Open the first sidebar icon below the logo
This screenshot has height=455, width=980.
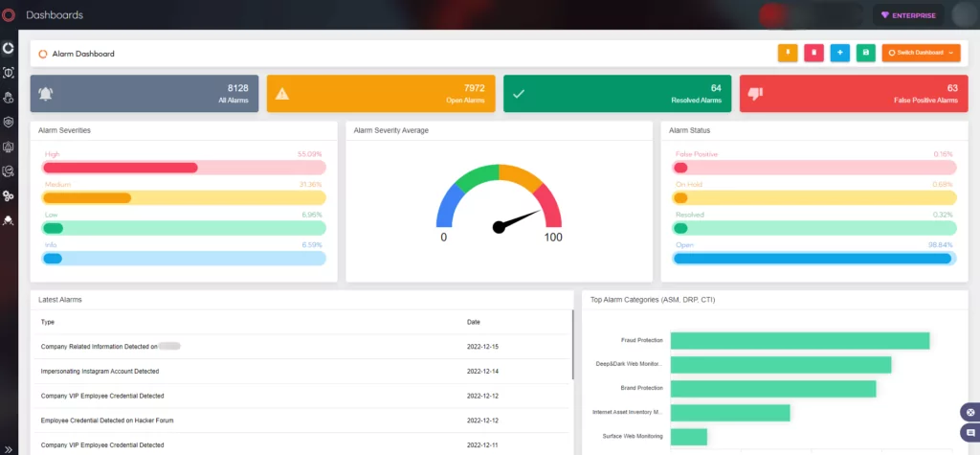click(9, 48)
